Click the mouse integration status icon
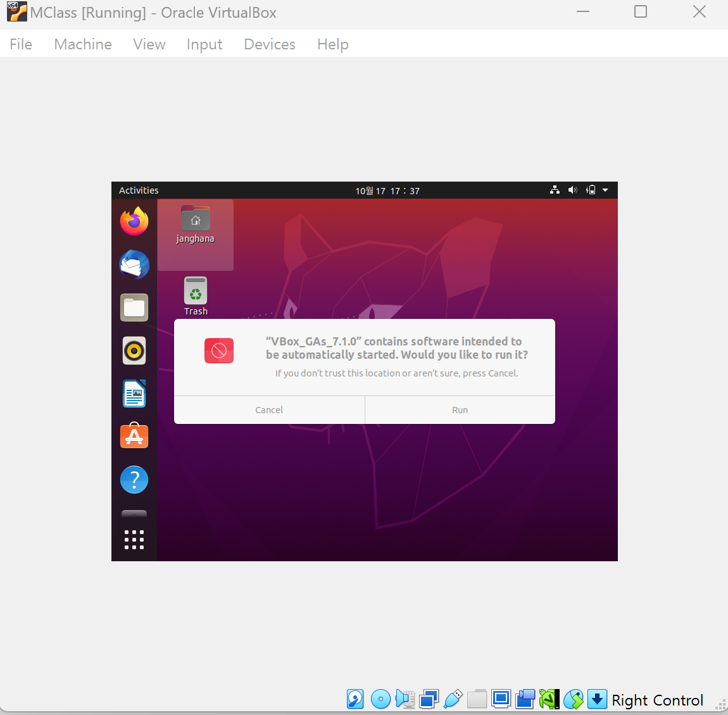The width and height of the screenshot is (728, 715). 574,699
